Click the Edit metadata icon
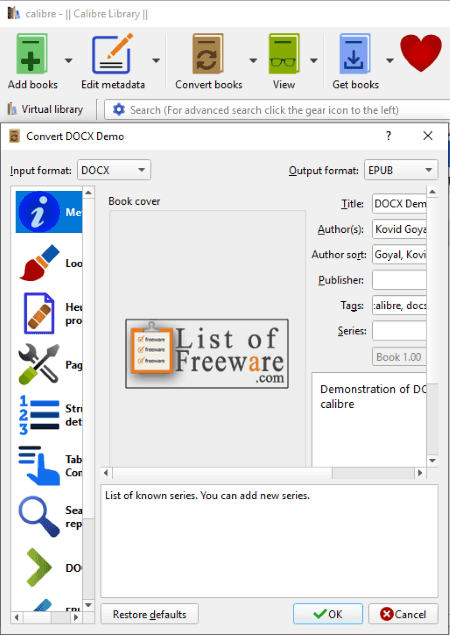 113,54
